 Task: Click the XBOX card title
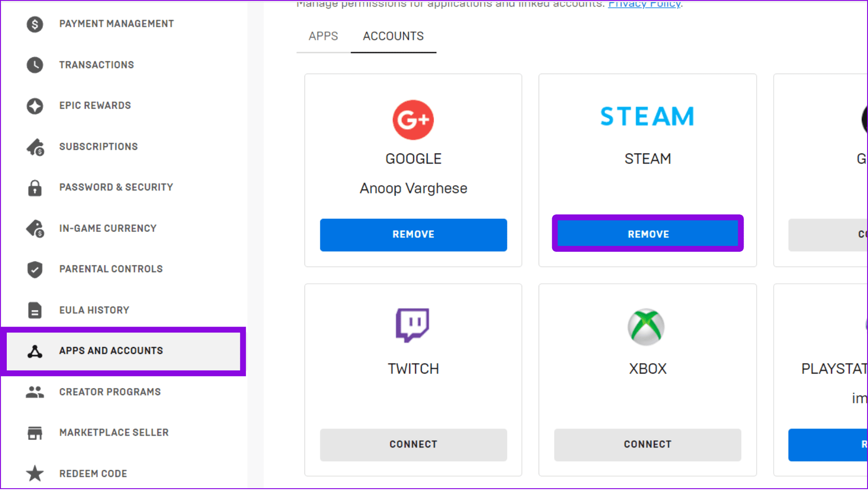click(648, 369)
